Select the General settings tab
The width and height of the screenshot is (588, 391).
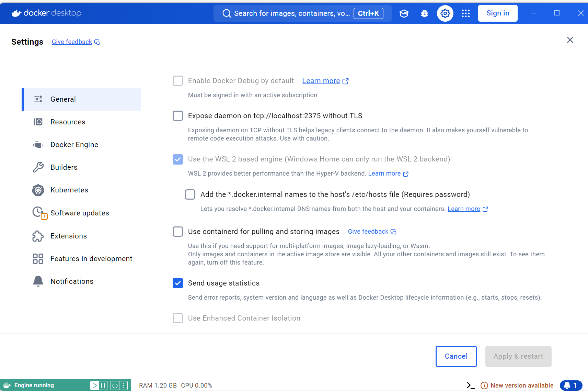click(x=81, y=99)
